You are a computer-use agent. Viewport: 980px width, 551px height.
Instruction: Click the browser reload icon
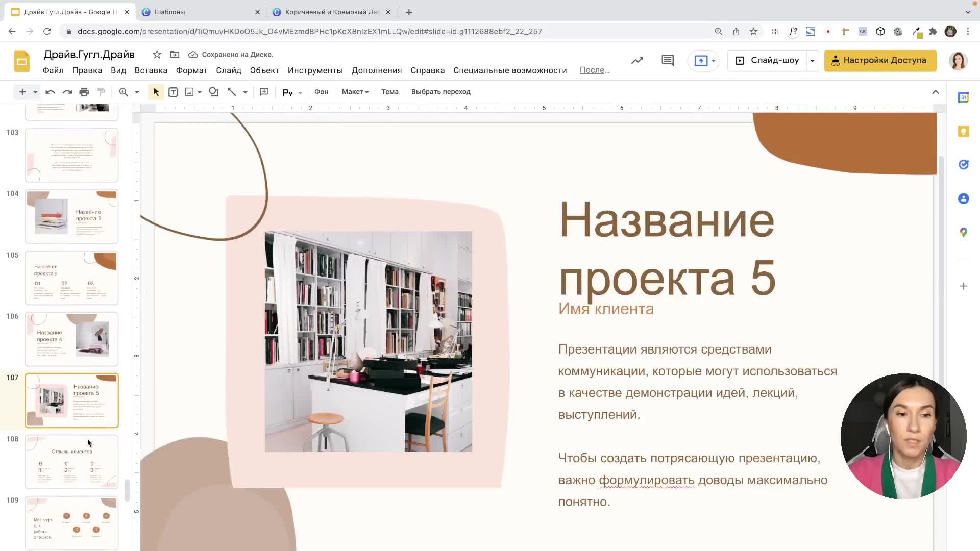click(47, 32)
